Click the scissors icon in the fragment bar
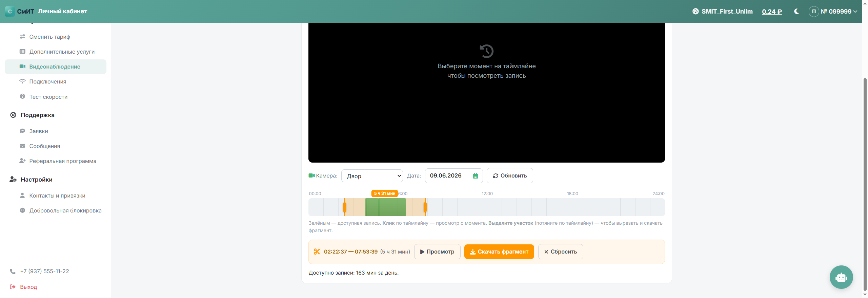 click(x=317, y=252)
